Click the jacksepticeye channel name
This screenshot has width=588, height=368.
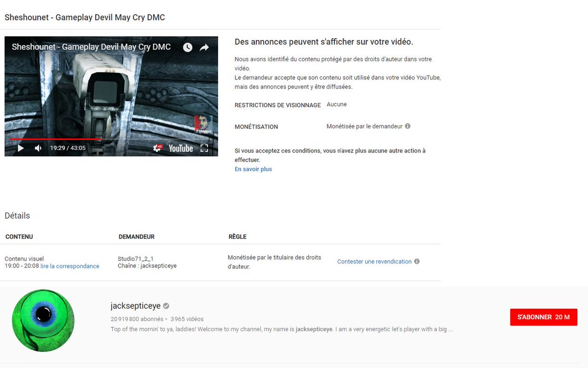[x=136, y=306]
